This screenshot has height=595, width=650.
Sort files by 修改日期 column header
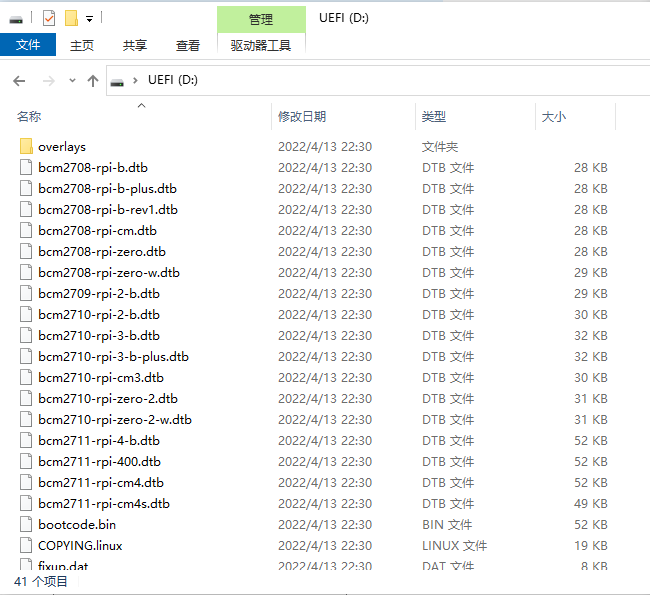(x=302, y=117)
